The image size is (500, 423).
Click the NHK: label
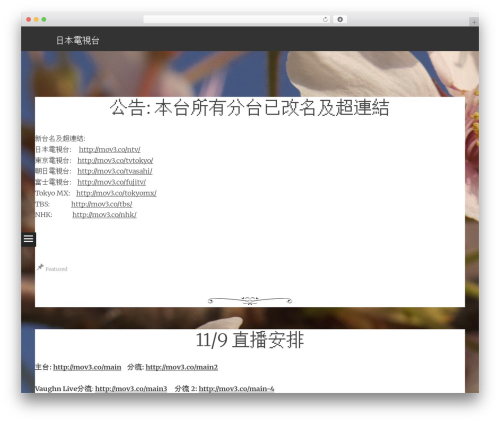click(44, 215)
